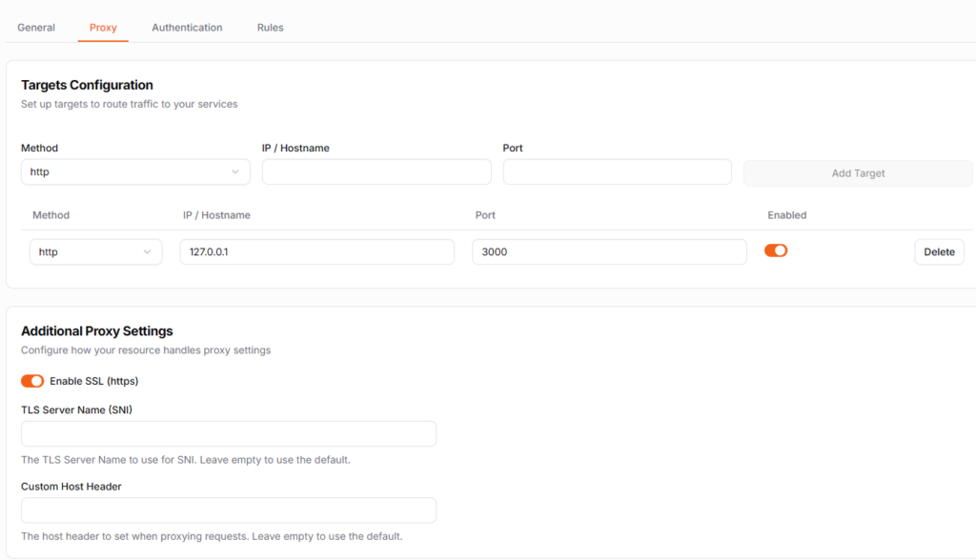The height and width of the screenshot is (560, 976).
Task: Delete the 127.0.0.1 target
Action: pyautogui.click(x=939, y=252)
